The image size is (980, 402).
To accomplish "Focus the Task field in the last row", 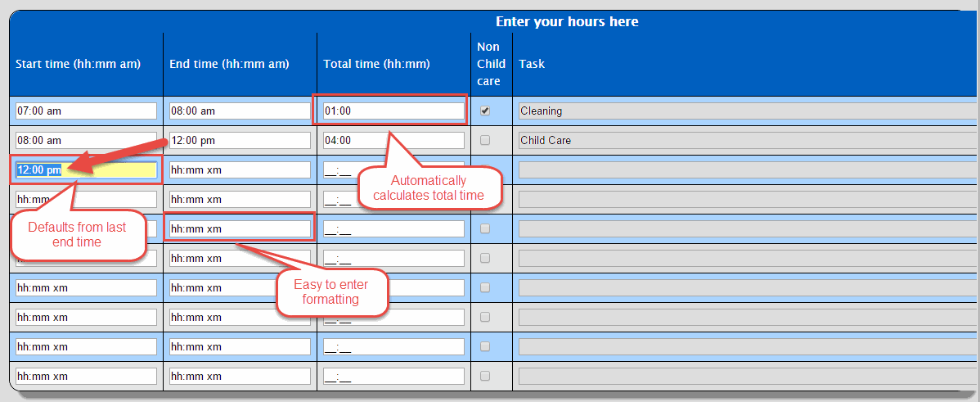I will (x=746, y=376).
